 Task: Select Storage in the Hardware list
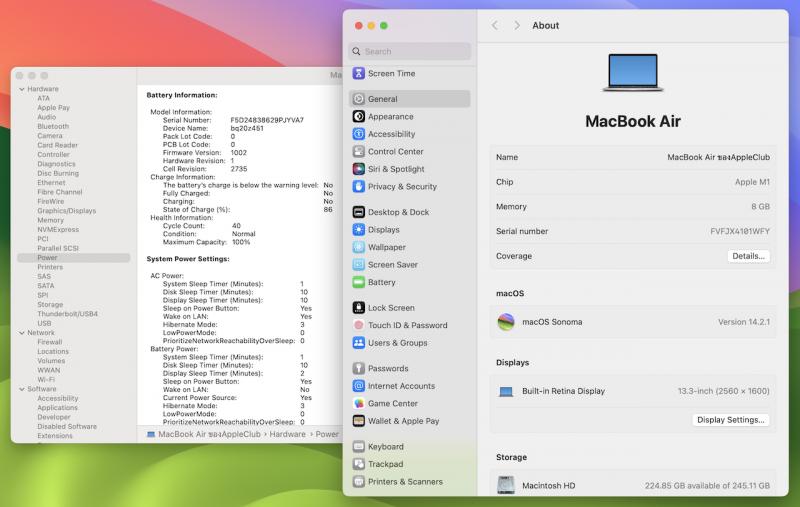tap(50, 305)
